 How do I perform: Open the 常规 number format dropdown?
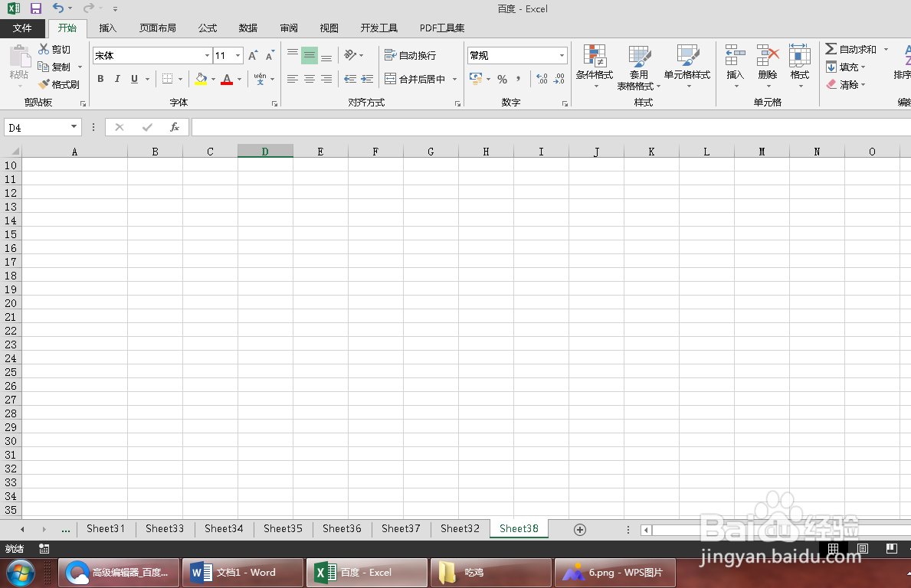click(562, 56)
